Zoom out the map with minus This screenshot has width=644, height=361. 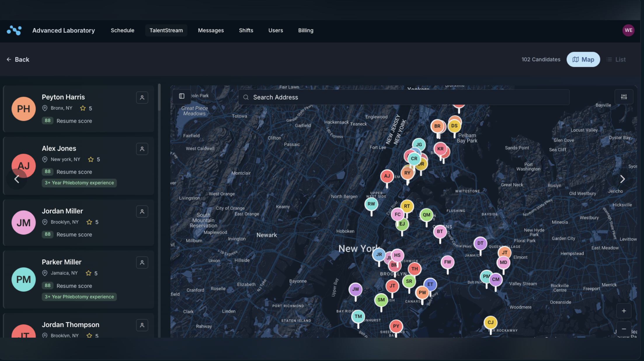tap(624, 329)
